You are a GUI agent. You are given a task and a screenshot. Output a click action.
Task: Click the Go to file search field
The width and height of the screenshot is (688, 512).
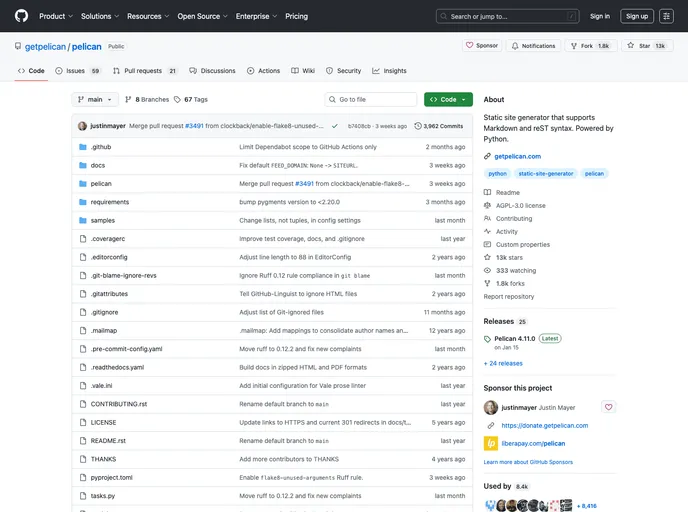click(371, 100)
